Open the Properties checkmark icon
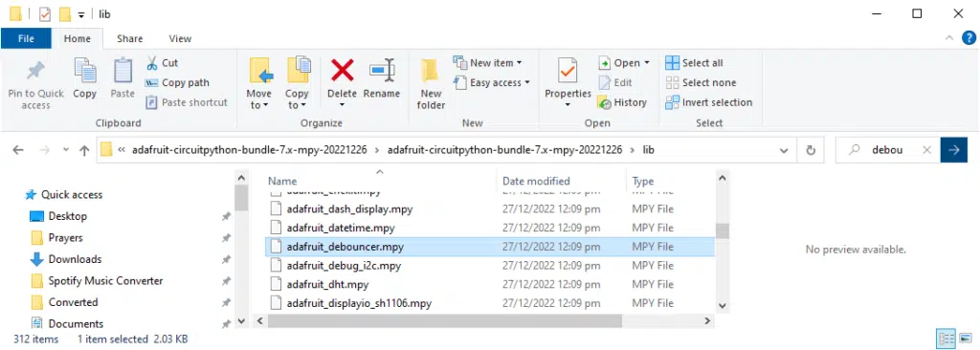Screen dimensions: 980x350 point(568,71)
